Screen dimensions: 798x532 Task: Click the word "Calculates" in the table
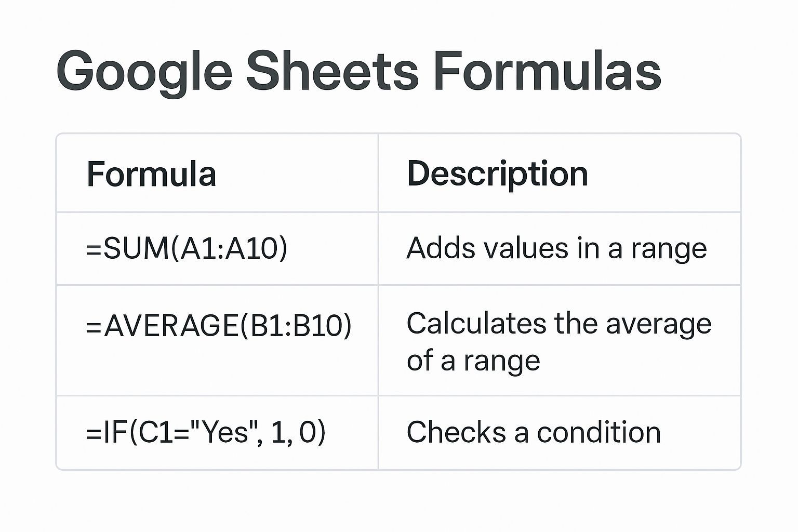tap(476, 324)
